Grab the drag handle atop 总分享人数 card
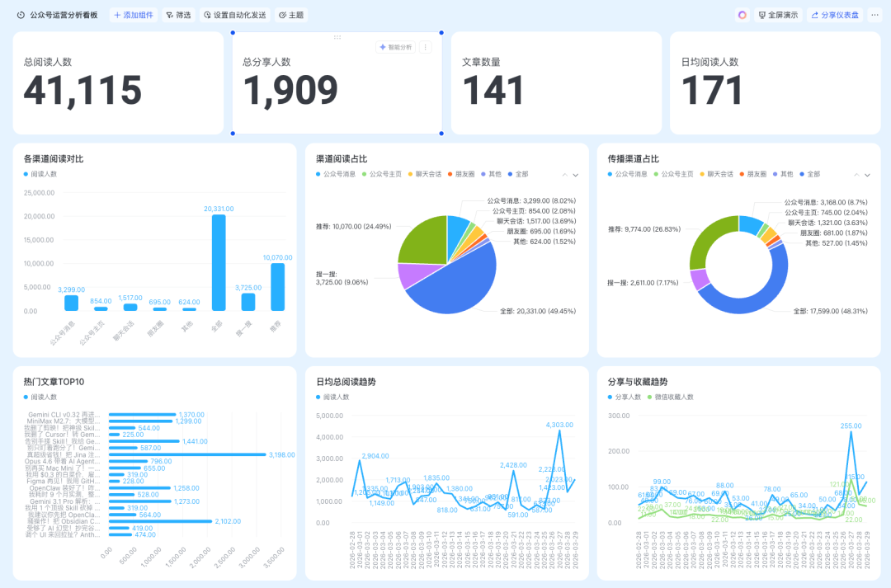891x588 pixels. pyautogui.click(x=337, y=37)
